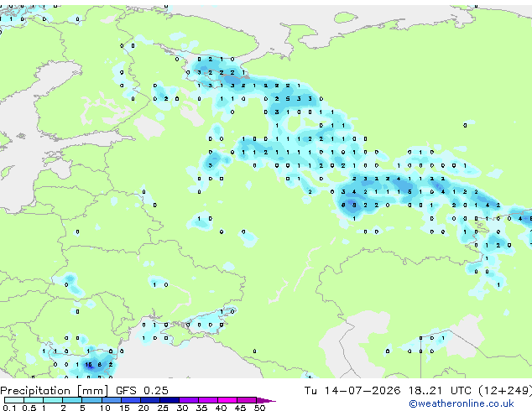Image resolution: width=532 pixels, height=411 pixels.
Task: Click the "40" legend scale label
Action: tap(221, 408)
